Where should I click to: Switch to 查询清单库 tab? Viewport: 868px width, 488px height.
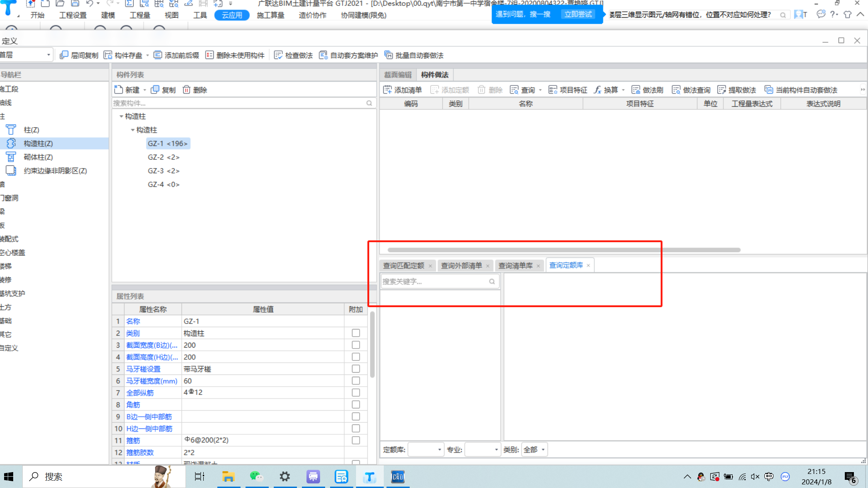tap(516, 265)
